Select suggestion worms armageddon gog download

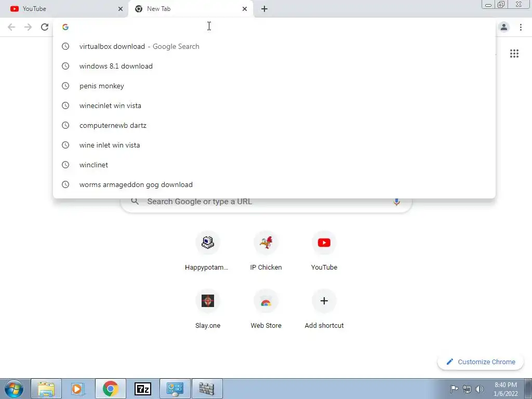[274, 184]
